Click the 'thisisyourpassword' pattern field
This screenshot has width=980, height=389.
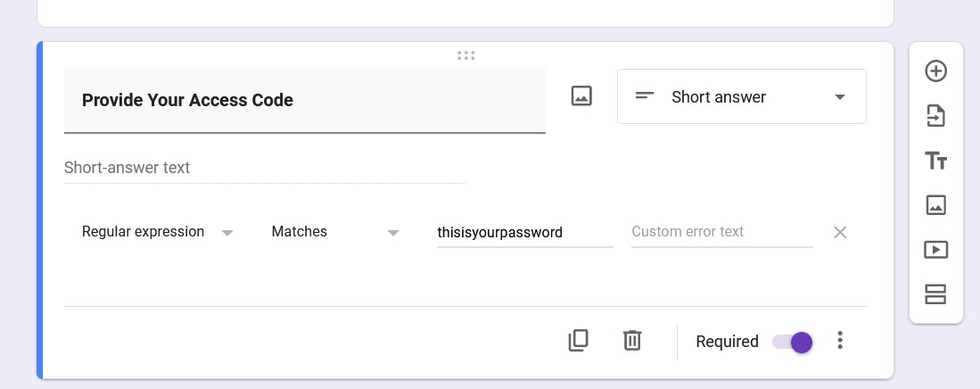(524, 232)
